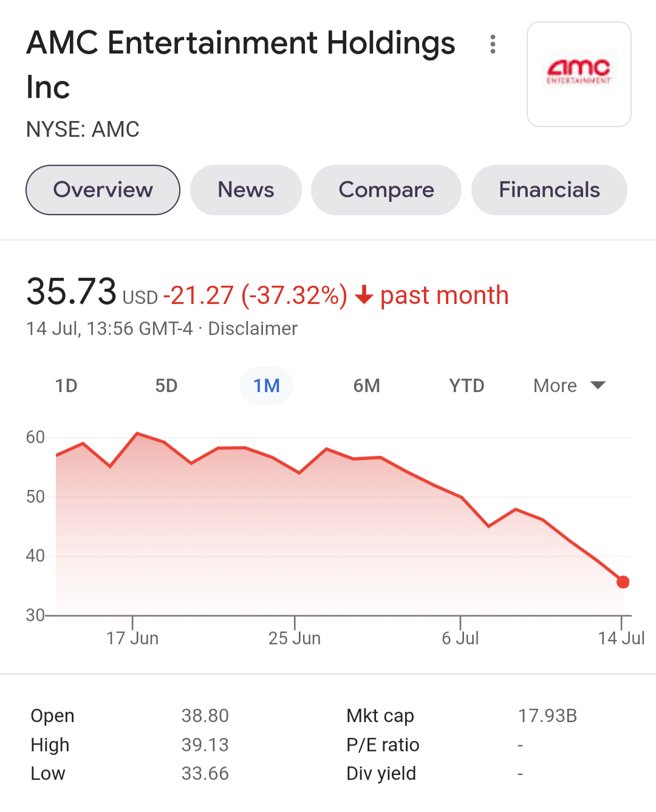Select the Overview tab
Image resolution: width=656 pixels, height=812 pixels.
pos(103,190)
